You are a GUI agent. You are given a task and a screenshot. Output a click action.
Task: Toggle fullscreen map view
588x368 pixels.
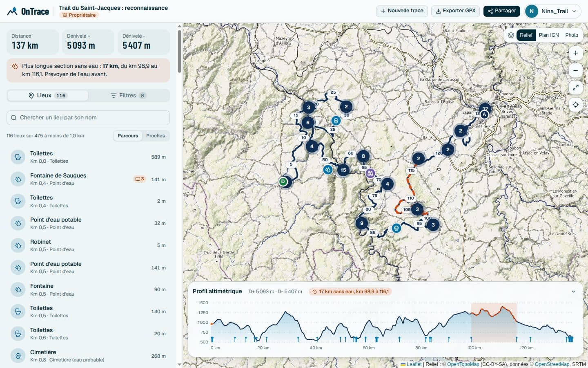pyautogui.click(x=575, y=88)
